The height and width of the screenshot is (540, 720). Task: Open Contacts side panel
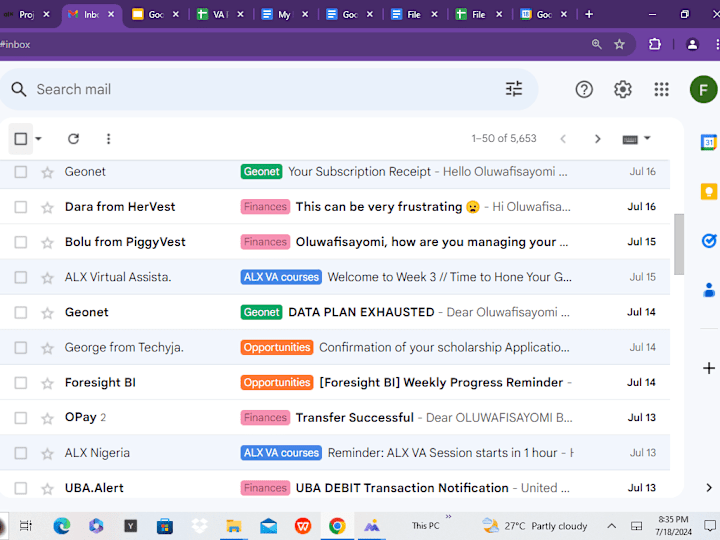tap(709, 290)
